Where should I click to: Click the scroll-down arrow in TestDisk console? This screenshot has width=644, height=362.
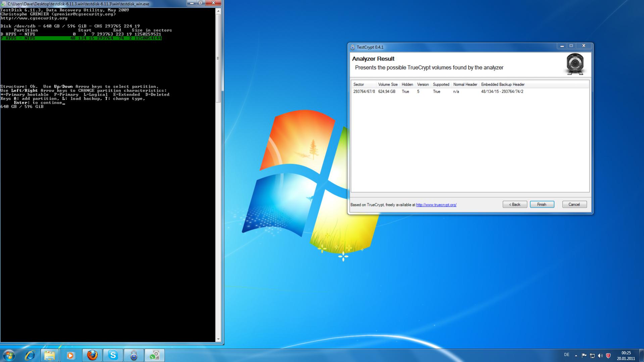[x=218, y=339]
